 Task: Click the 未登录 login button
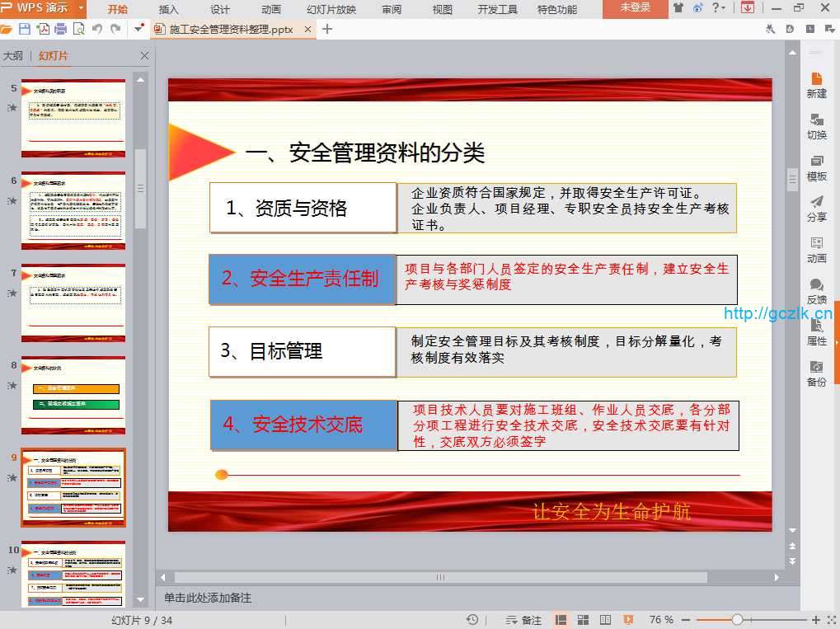(635, 8)
